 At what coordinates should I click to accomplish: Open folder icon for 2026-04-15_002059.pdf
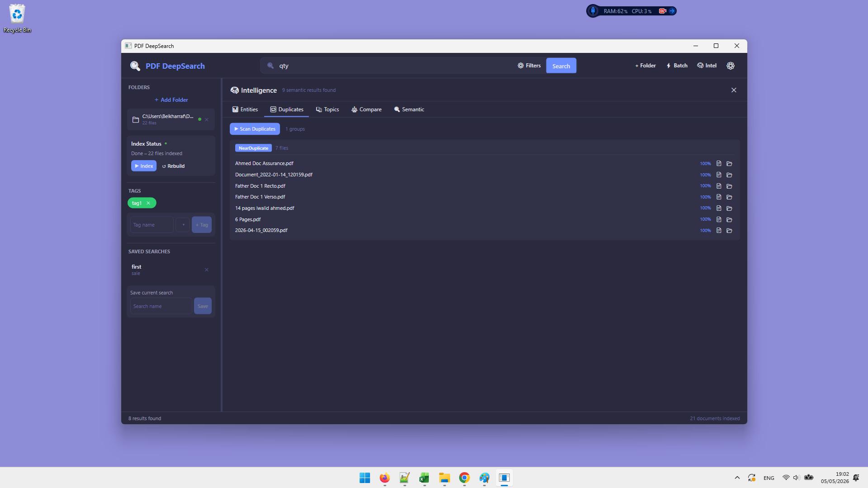(x=729, y=231)
